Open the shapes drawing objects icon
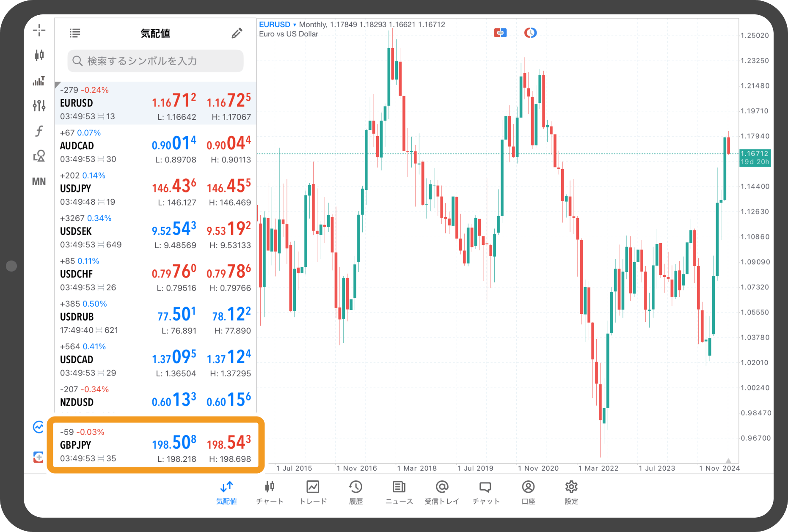 point(39,156)
